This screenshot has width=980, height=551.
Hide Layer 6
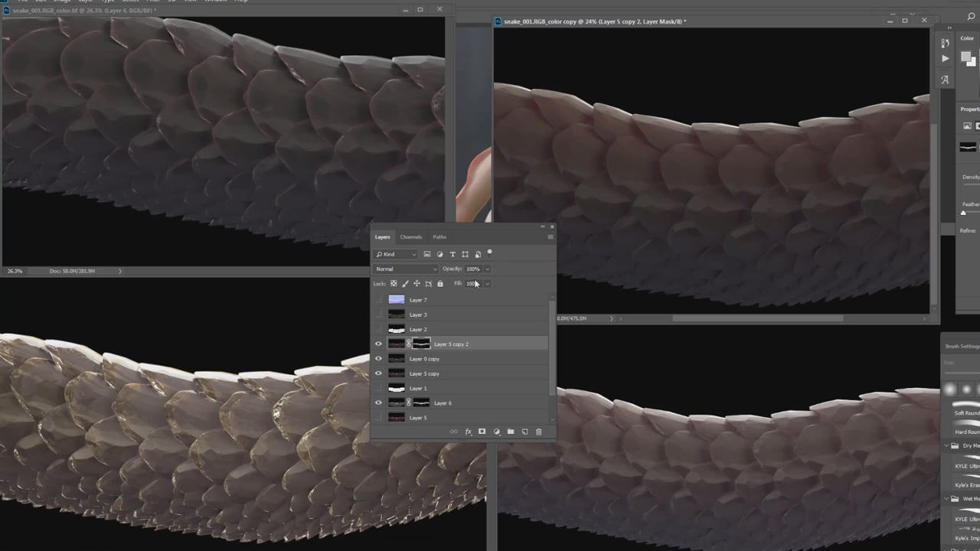coord(378,403)
